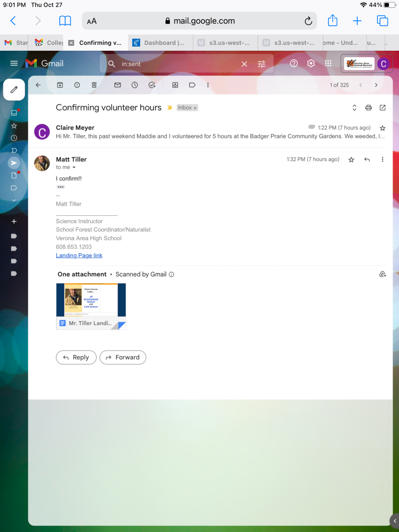Remove the Inbox label
This screenshot has width=399, height=532.
point(195,108)
